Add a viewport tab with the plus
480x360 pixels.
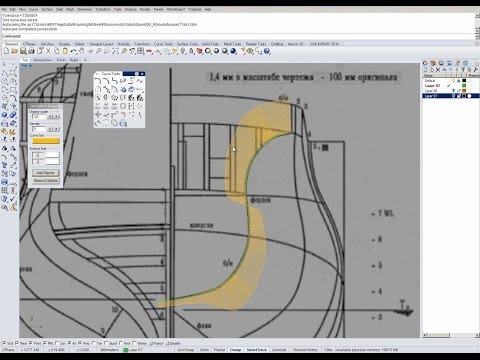click(85, 60)
